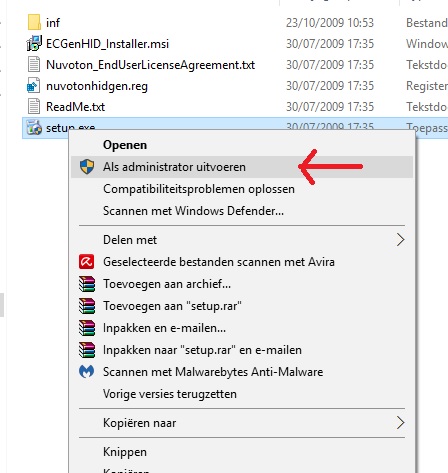The width and height of the screenshot is (448, 473).
Task: Click the setup.exe application icon
Action: [34, 128]
